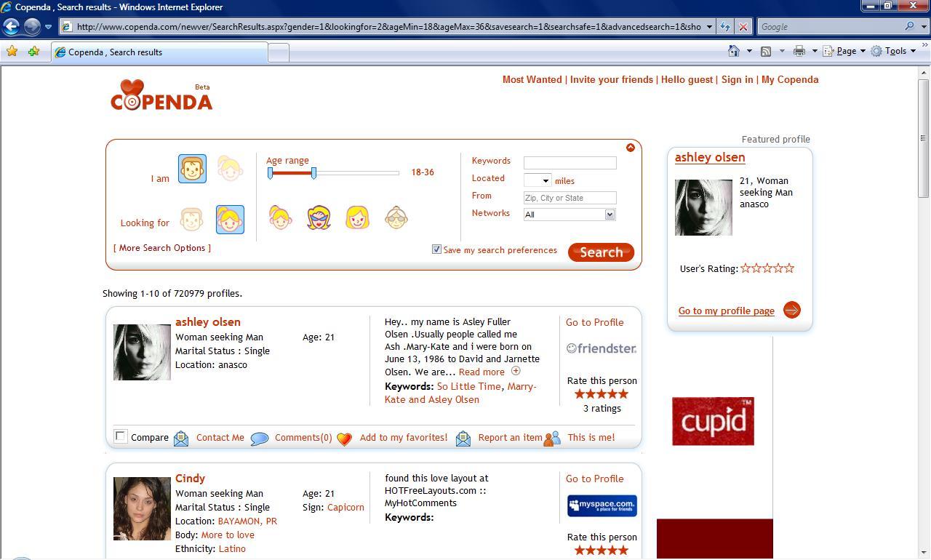Image resolution: width=931 pixels, height=560 pixels.
Task: Stop loading with the red X icon
Action: click(743, 27)
